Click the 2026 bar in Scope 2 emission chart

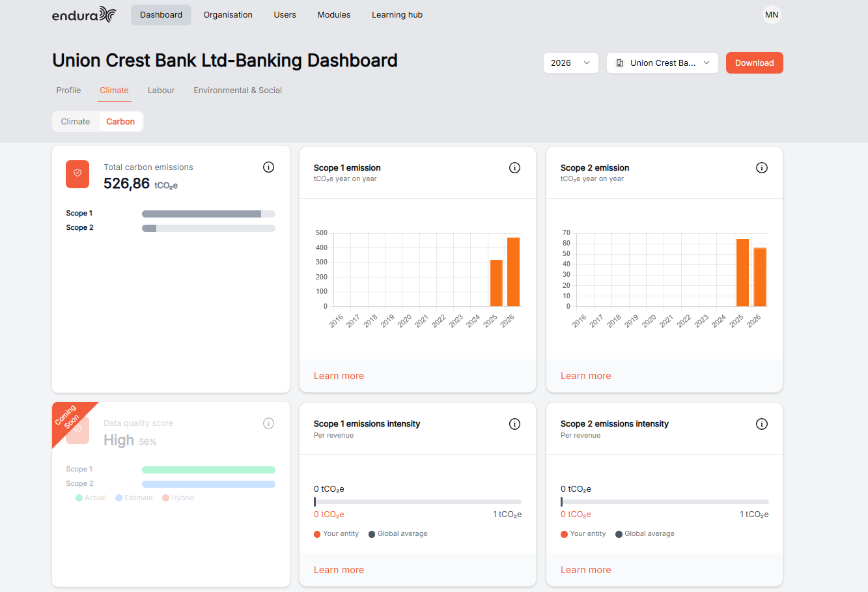[760, 277]
